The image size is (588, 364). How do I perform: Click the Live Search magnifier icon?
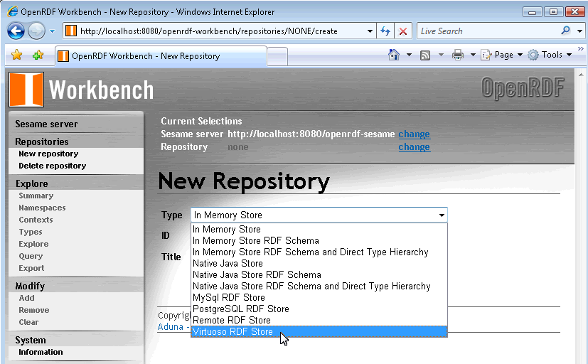coord(566,31)
